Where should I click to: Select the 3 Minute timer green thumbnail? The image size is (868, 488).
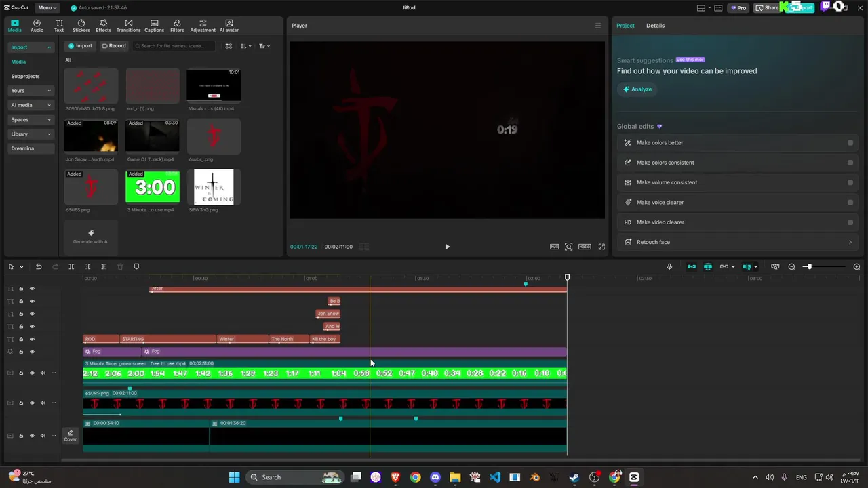(x=153, y=186)
